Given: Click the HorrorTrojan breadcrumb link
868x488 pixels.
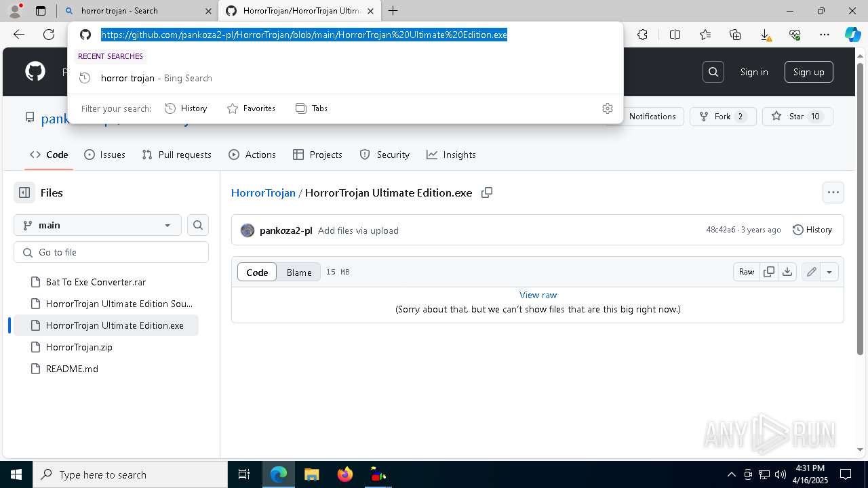Looking at the screenshot, I should click(263, 192).
